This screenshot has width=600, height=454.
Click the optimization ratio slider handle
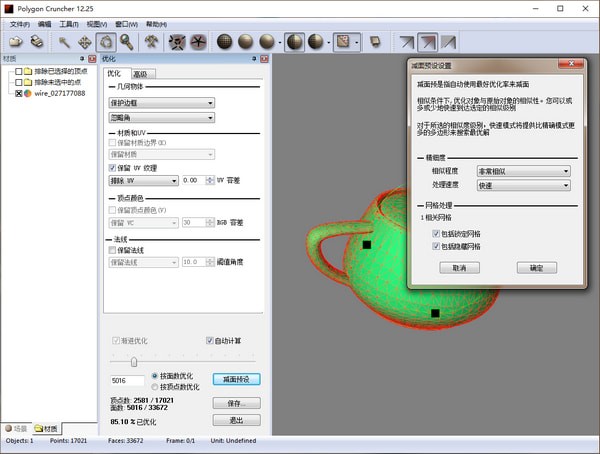click(134, 361)
